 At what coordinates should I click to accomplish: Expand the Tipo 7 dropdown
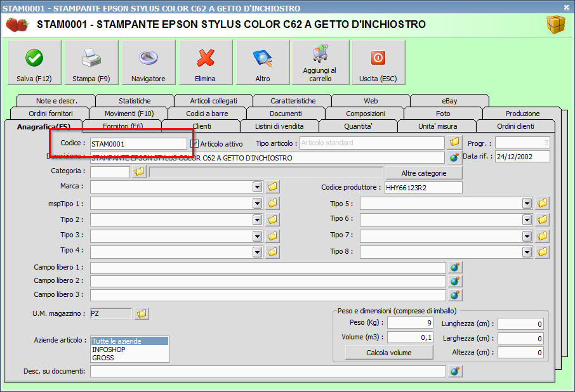pos(527,237)
